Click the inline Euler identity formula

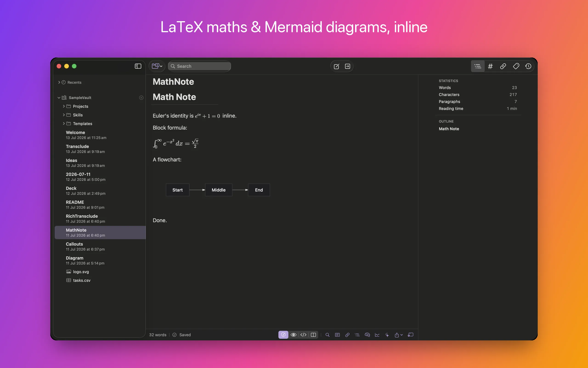[x=207, y=116]
